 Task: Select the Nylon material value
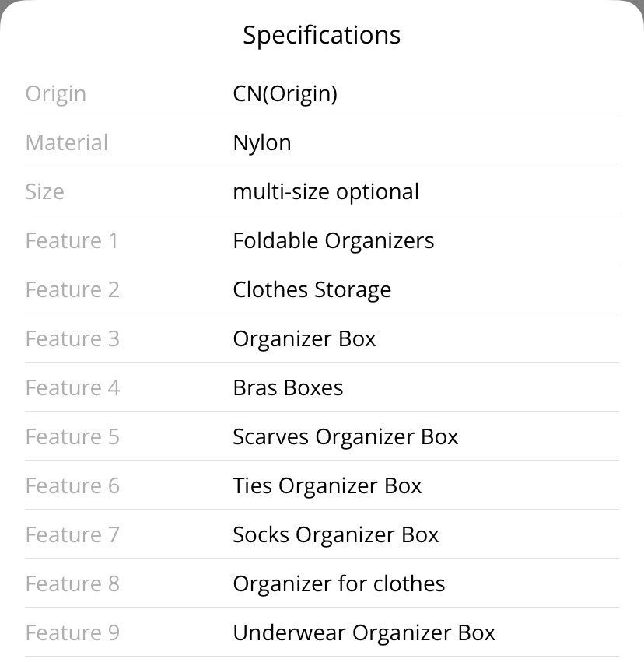[262, 143]
